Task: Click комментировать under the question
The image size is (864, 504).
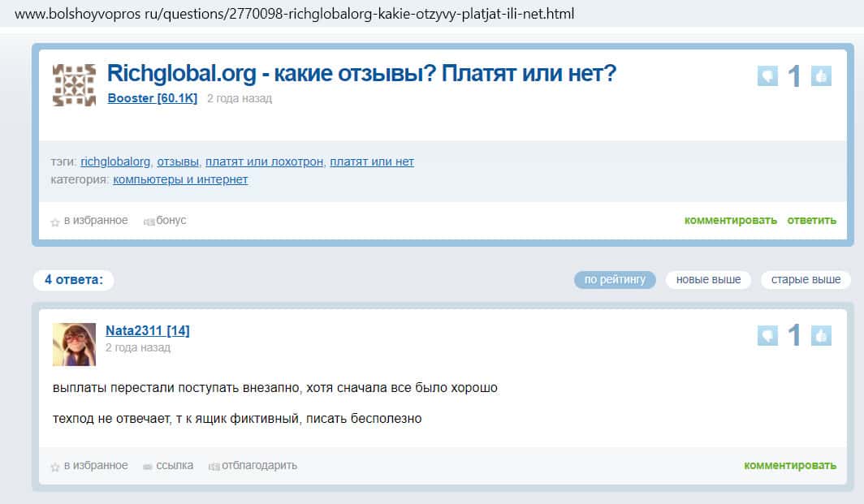Action: pos(731,220)
